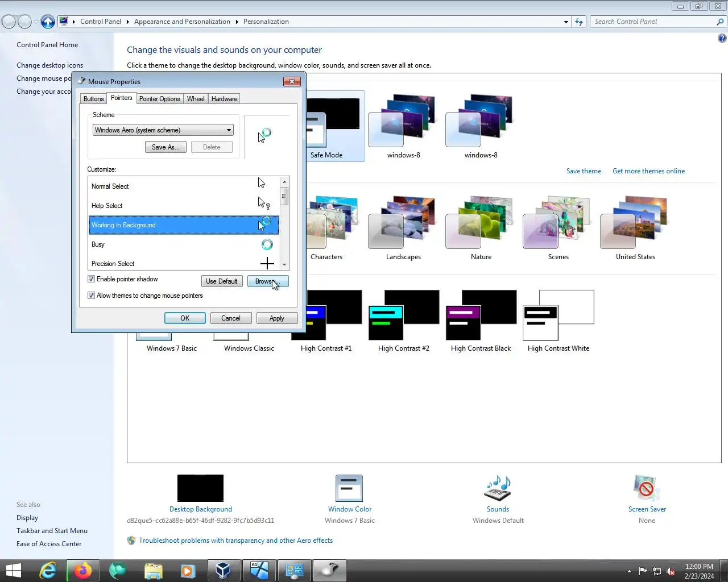728x582 pixels.
Task: Select the Precision Select crosshair pointer
Action: (184, 263)
